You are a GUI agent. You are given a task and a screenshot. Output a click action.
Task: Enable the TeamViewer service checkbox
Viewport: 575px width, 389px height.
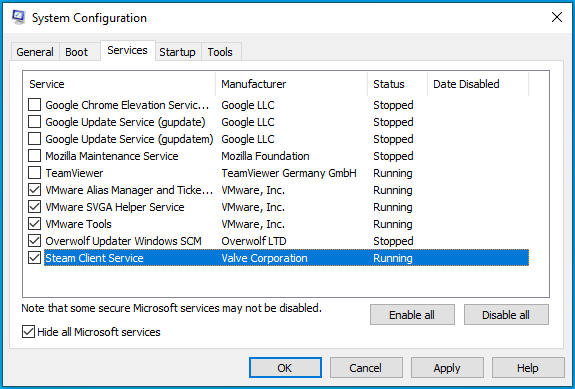[x=34, y=173]
